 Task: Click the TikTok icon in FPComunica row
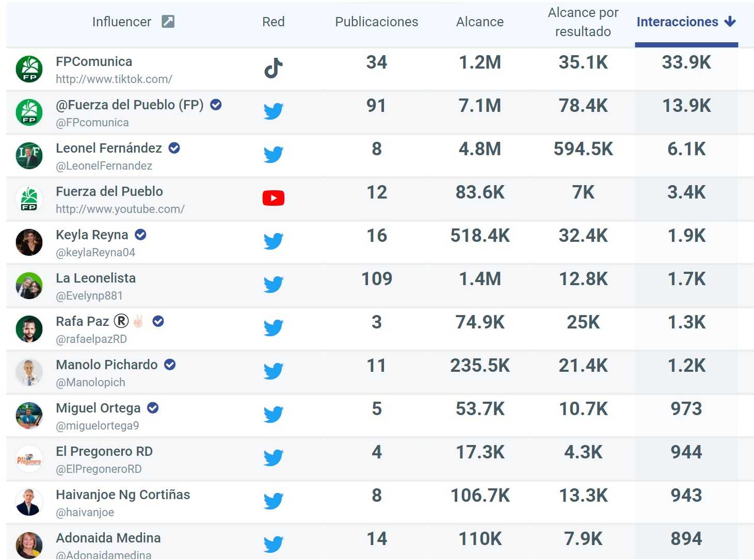coord(273,68)
